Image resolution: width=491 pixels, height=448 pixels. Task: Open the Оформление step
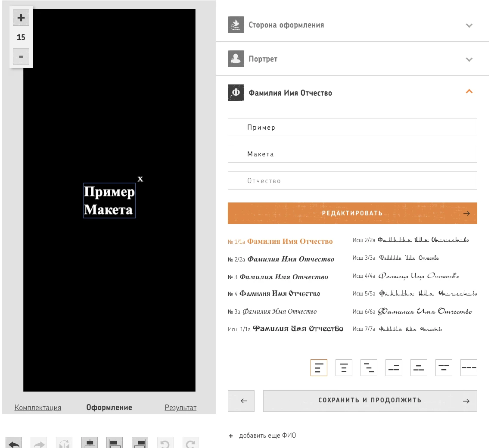pos(109,408)
